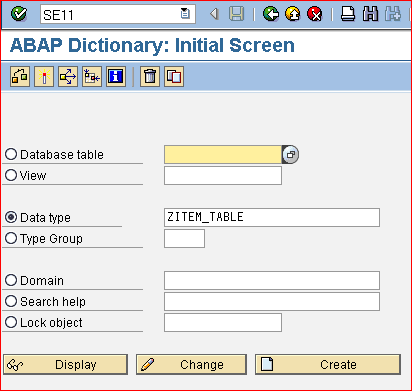Select the Search help radio button

pyautogui.click(x=11, y=301)
